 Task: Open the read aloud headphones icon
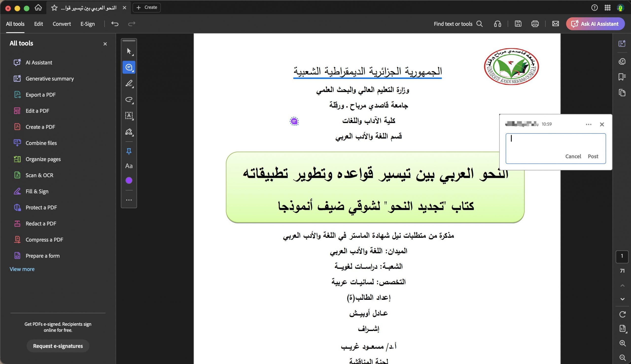pos(497,24)
